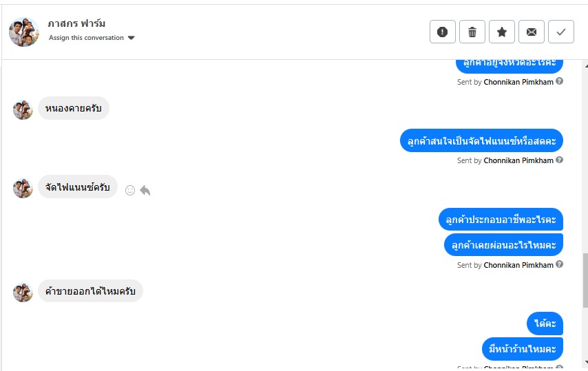The height and width of the screenshot is (371, 588).
Task: Click the chat vertical scrollbar thumb
Action: 585,280
